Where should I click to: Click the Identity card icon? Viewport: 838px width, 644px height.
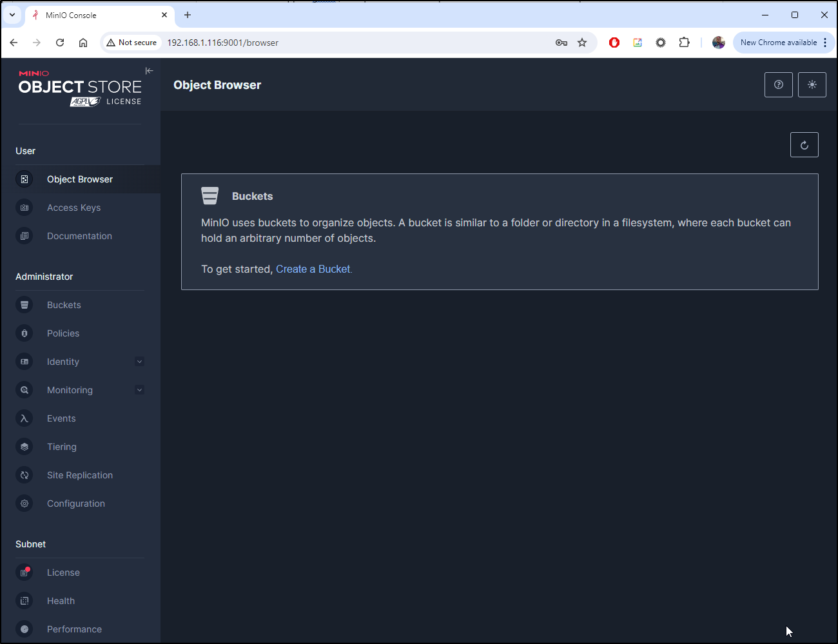coord(24,362)
